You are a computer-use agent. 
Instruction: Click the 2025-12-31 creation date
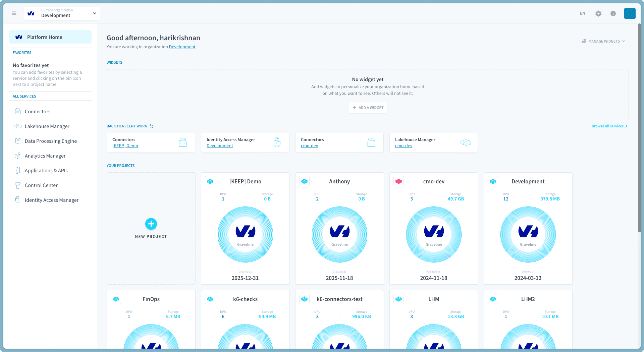coord(245,278)
